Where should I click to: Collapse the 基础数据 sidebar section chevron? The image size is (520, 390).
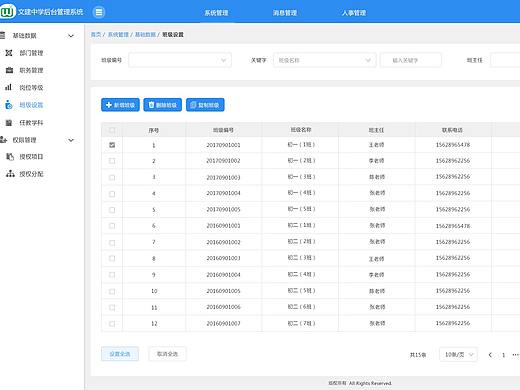tap(71, 36)
